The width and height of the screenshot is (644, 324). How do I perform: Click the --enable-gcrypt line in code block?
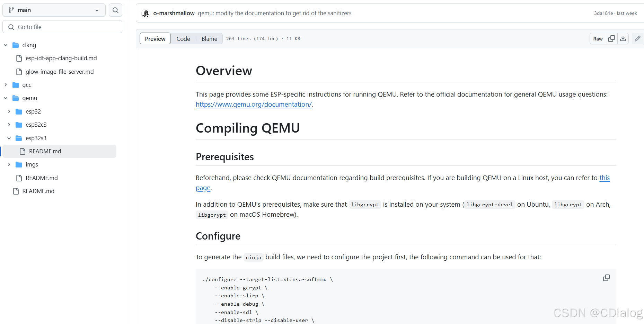click(x=241, y=288)
